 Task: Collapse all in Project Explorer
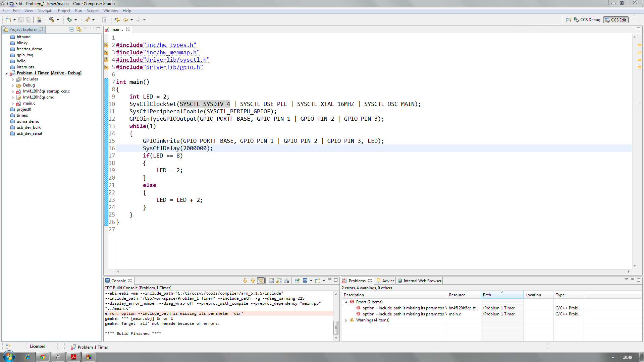pos(71,29)
